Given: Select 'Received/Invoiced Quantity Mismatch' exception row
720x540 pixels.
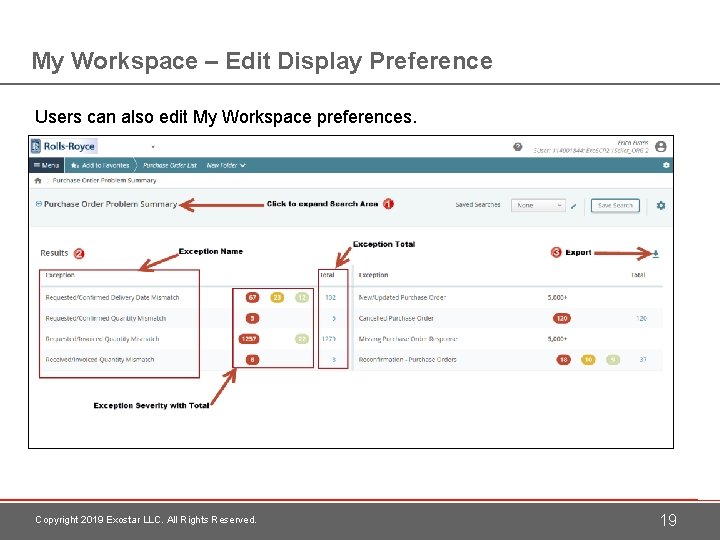Looking at the screenshot, I should point(100,360).
